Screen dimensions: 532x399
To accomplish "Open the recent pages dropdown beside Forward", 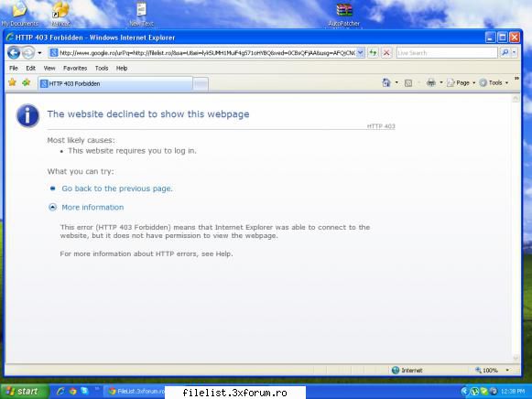I will coord(39,53).
